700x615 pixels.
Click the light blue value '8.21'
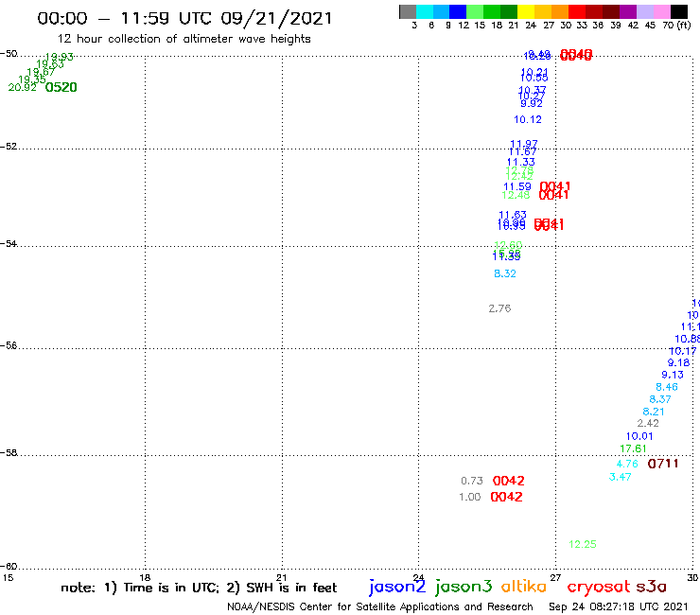654,412
